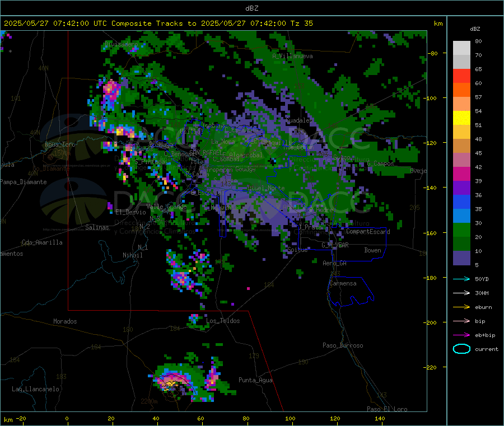Click the Divisadero map label
504x426 pixels.
tap(121, 44)
